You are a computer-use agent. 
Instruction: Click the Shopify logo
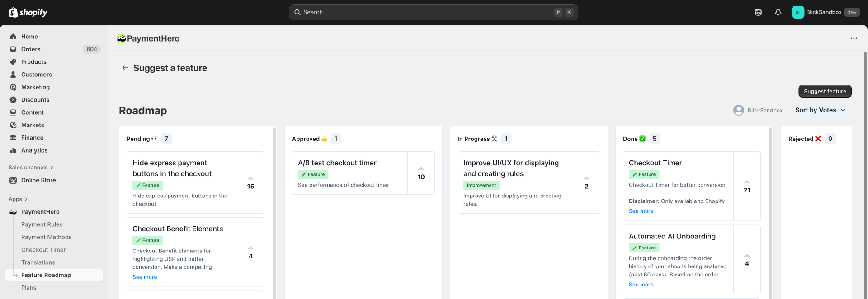[x=28, y=12]
